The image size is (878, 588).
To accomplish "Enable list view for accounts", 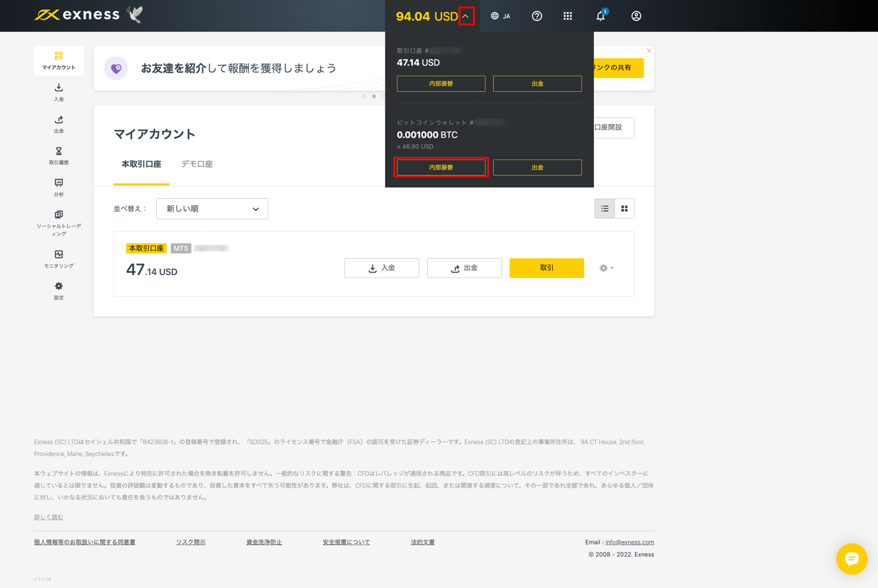I will click(604, 208).
